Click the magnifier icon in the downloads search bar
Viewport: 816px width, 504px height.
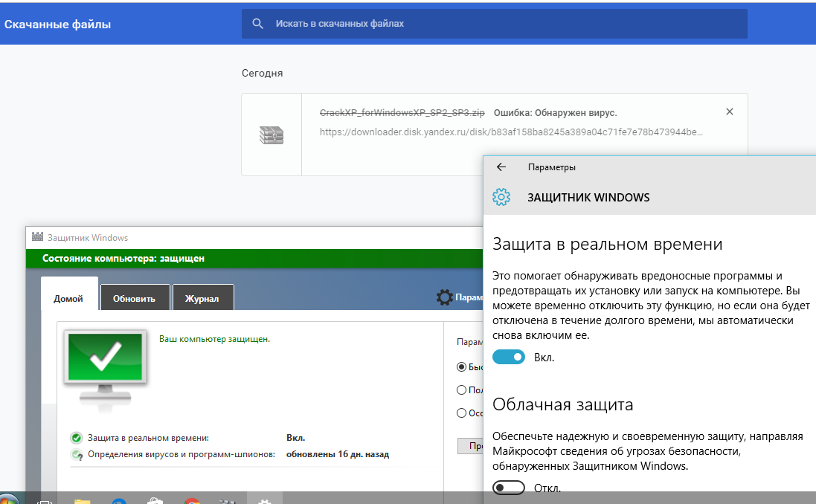tap(257, 23)
